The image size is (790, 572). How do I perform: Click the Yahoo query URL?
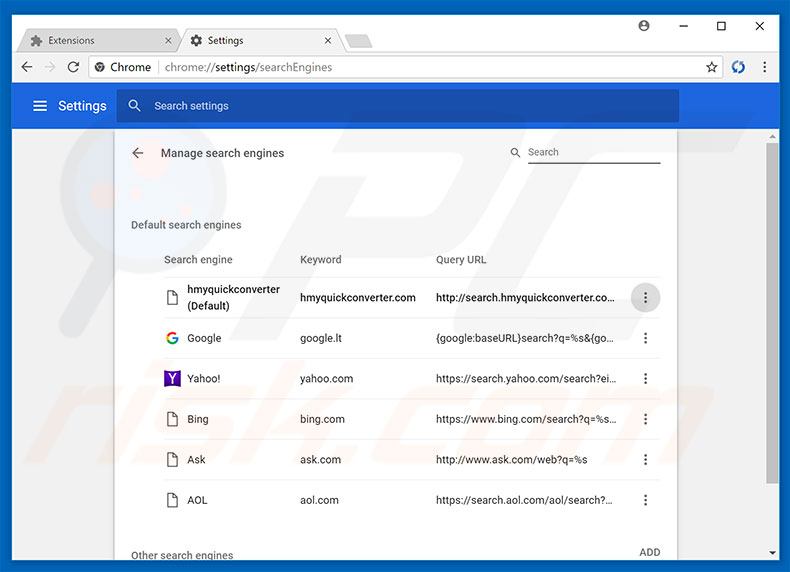click(526, 378)
